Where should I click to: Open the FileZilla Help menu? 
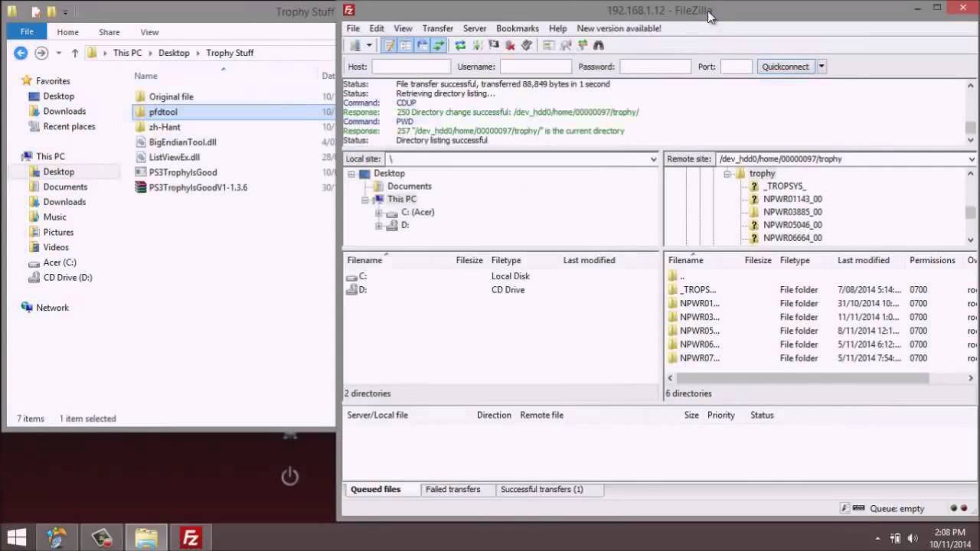coord(557,28)
